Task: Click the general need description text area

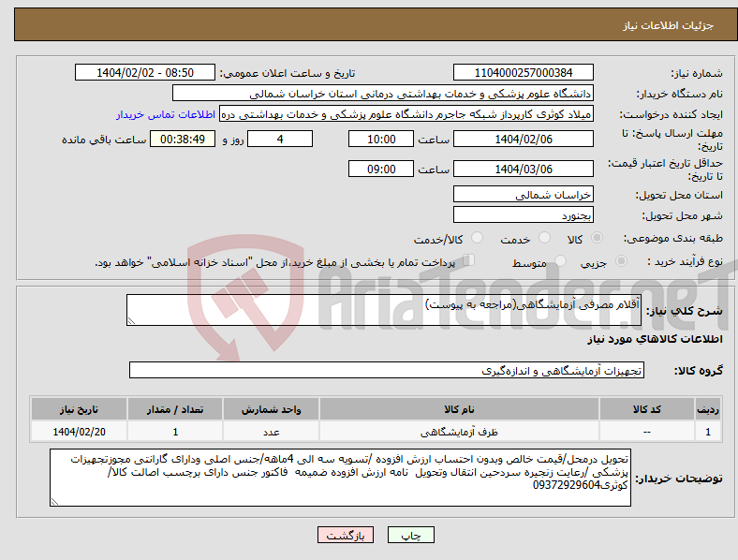Action: 384,310
